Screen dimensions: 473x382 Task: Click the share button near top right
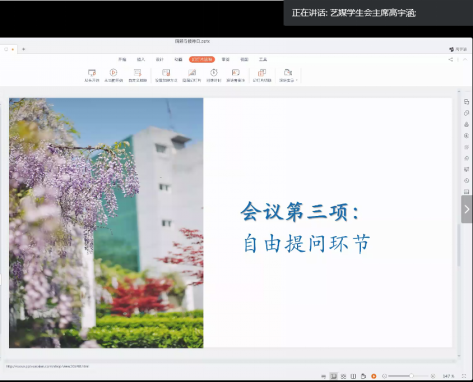[450, 59]
